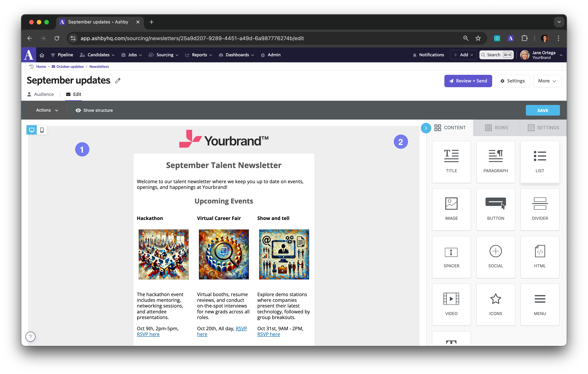Click the Hackathon RSVP here link
The width and height of the screenshot is (588, 374).
coord(148,334)
